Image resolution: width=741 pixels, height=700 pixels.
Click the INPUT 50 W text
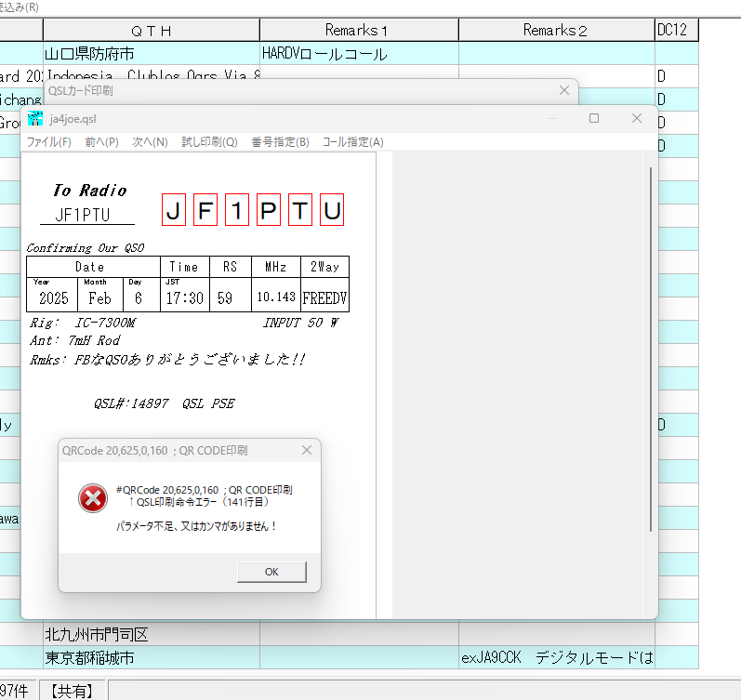(301, 323)
